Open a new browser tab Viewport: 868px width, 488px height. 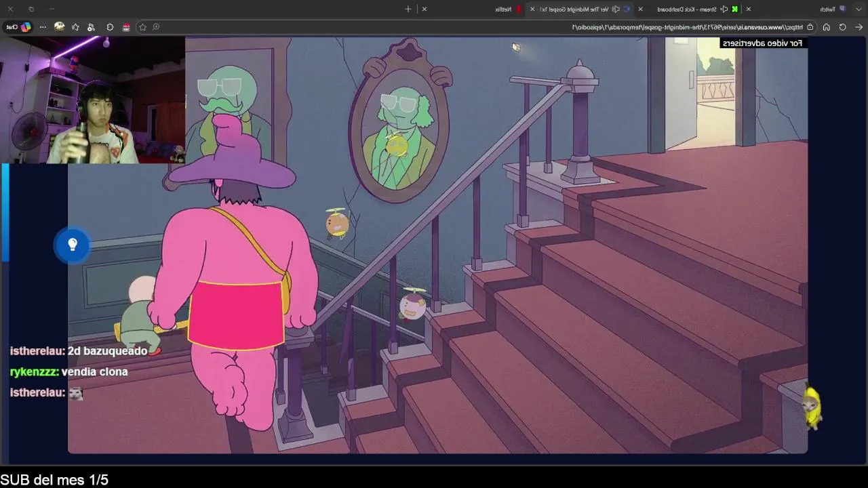408,9
